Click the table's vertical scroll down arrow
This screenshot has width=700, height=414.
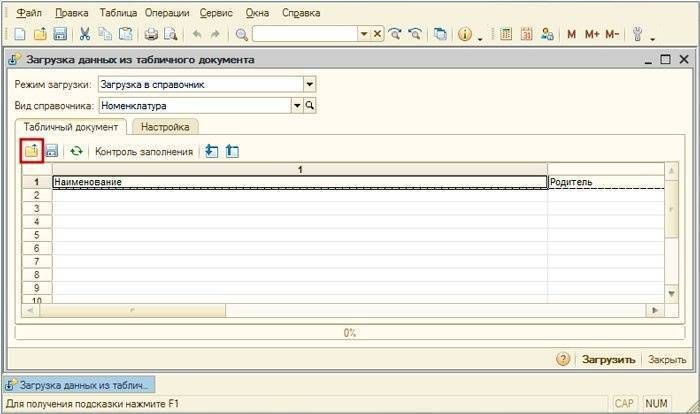[671, 294]
